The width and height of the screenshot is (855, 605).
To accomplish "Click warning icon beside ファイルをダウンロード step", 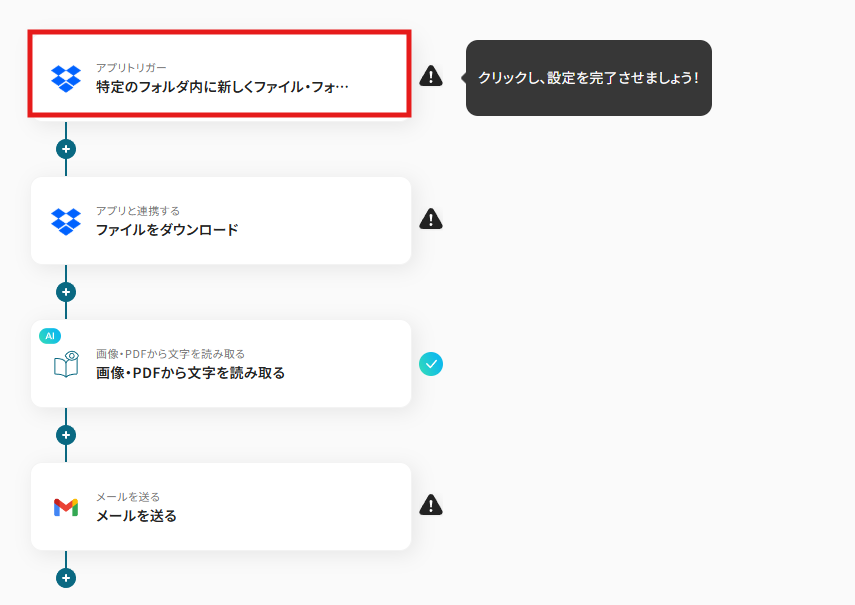I will (431, 219).
